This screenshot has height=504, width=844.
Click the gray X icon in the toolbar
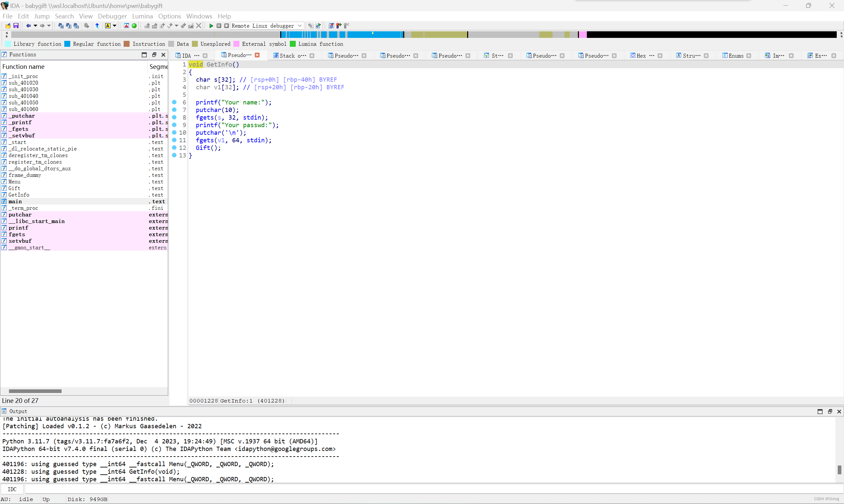[199, 26]
